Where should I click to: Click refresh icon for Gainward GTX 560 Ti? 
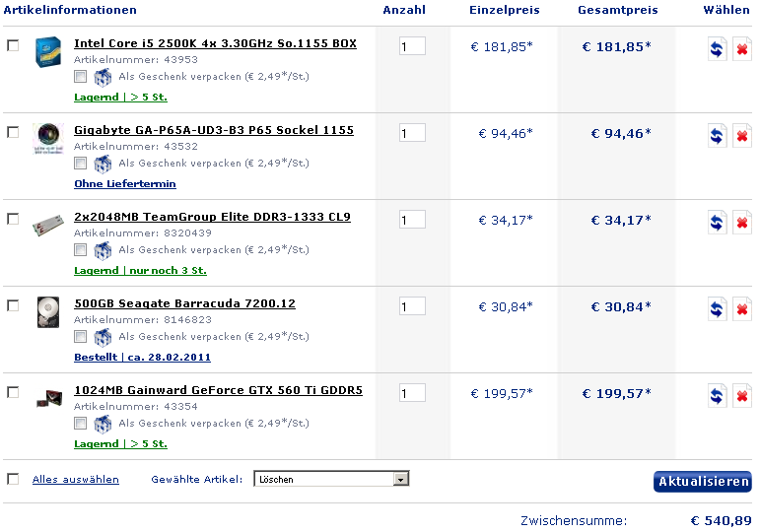[x=717, y=396]
